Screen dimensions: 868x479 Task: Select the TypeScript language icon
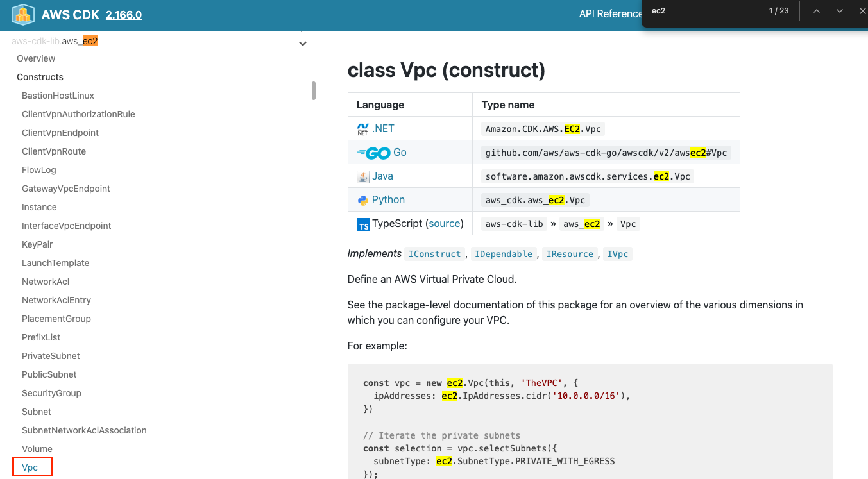363,224
